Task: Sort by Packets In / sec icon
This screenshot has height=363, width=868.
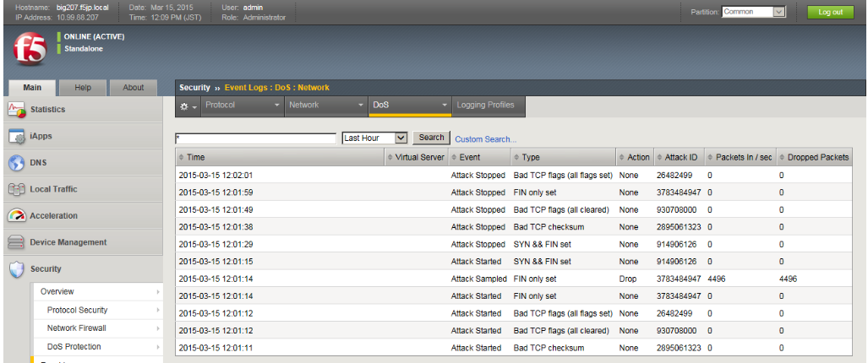Action: (x=710, y=158)
